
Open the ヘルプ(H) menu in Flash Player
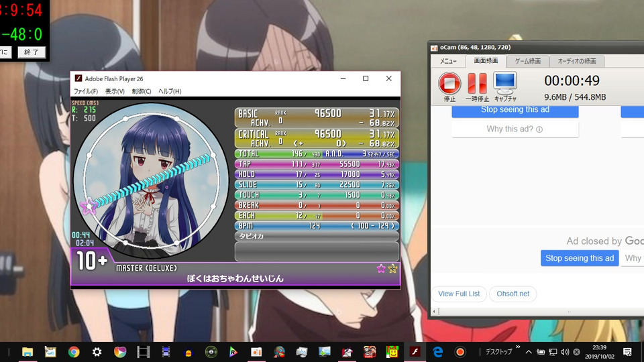click(170, 91)
